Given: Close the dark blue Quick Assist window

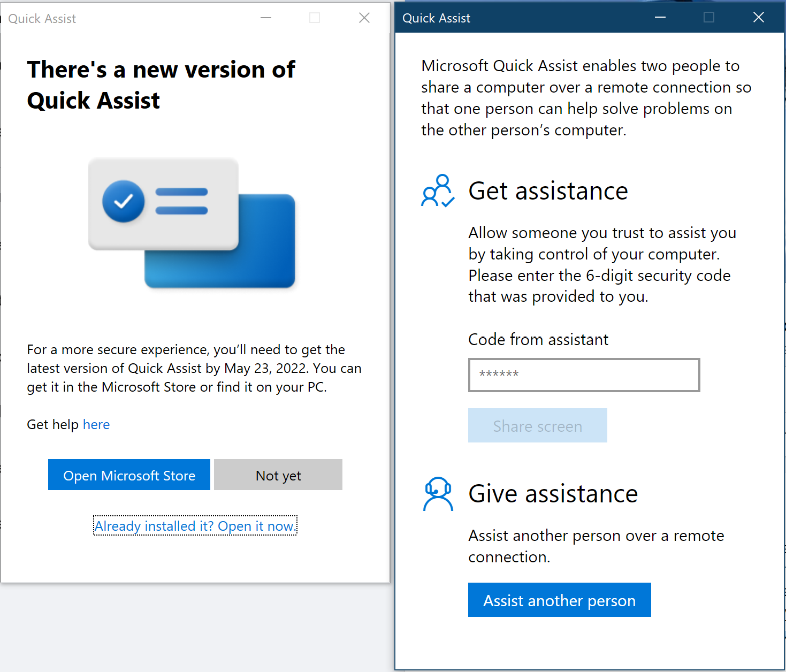Looking at the screenshot, I should pos(758,18).
